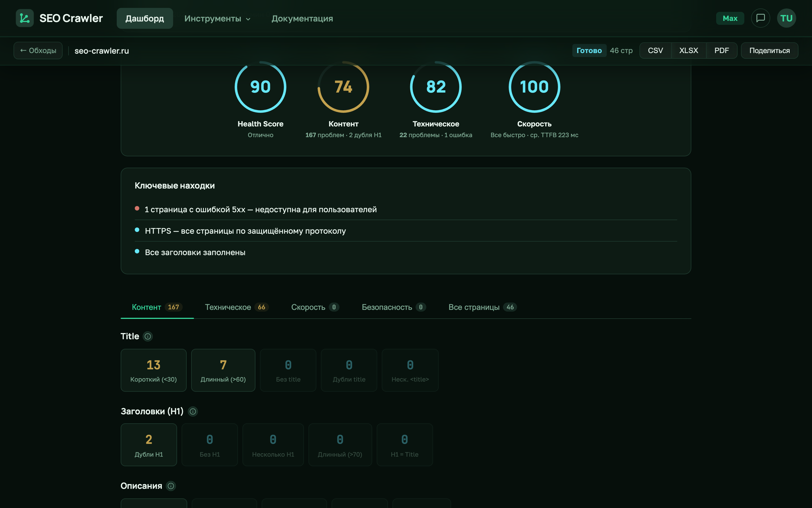Switch to the Все страницы tab

coord(482,307)
